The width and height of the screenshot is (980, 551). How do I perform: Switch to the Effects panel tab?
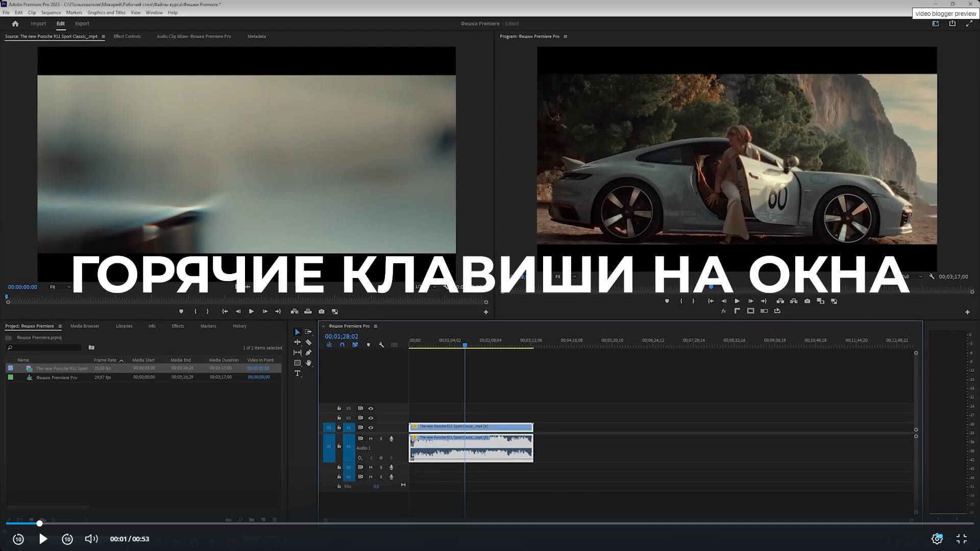178,326
